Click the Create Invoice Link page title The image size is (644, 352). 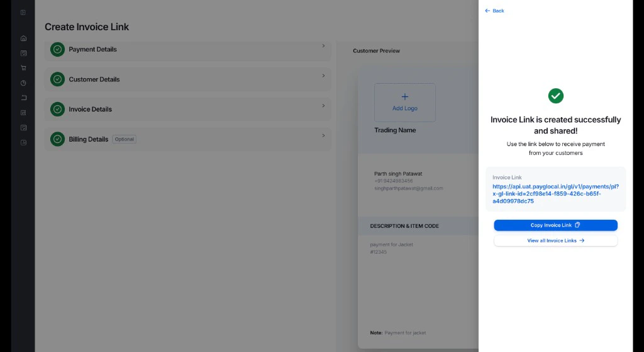coord(87,26)
